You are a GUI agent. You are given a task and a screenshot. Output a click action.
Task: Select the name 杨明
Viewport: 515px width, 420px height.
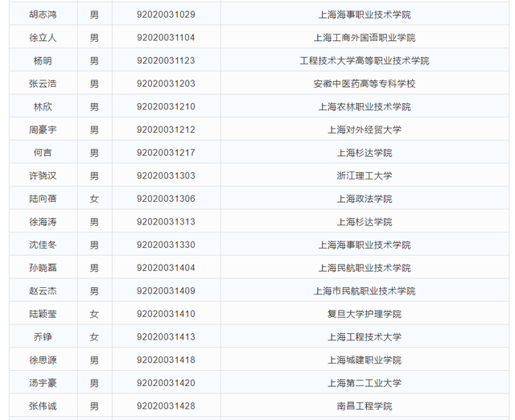pyautogui.click(x=43, y=61)
